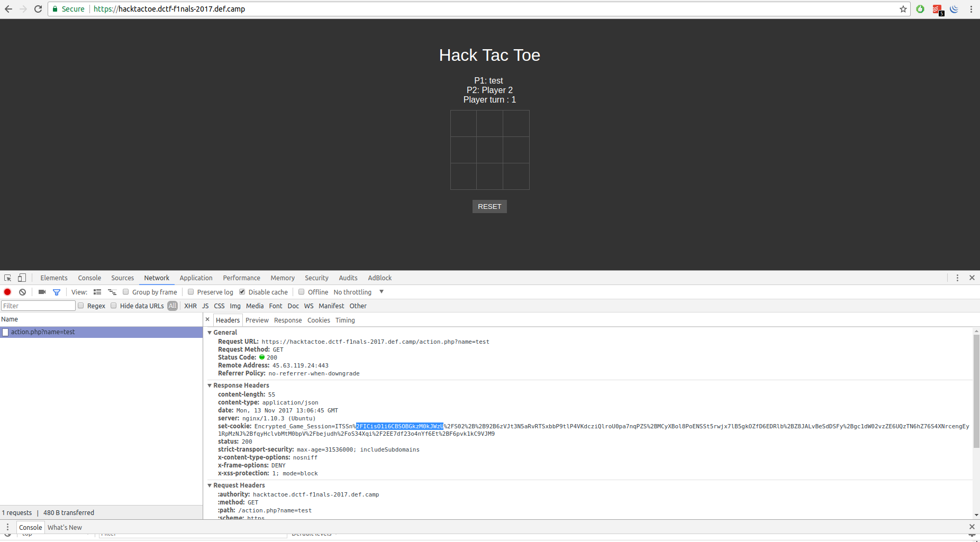Enable Group by frame checkbox
980x542 pixels.
coord(126,292)
